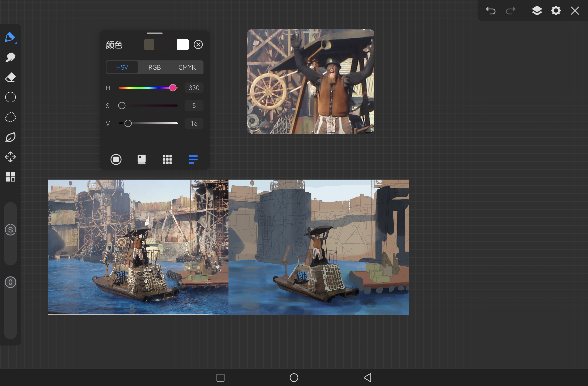The height and width of the screenshot is (386, 588).
Task: Tap the Android back triangle button
Action: [x=367, y=378]
